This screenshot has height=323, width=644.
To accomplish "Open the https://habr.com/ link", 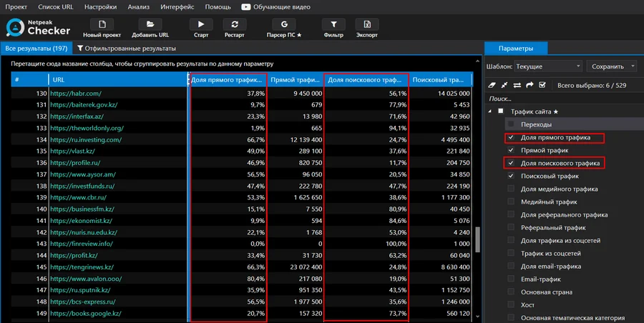I will tap(76, 94).
